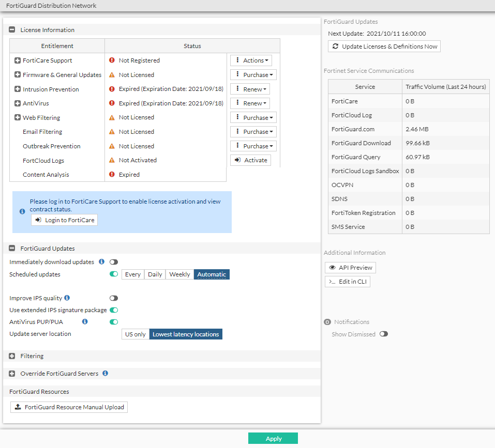The height and width of the screenshot is (448, 495).
Task: Click the Login to FortiCare button
Action: pos(64,220)
